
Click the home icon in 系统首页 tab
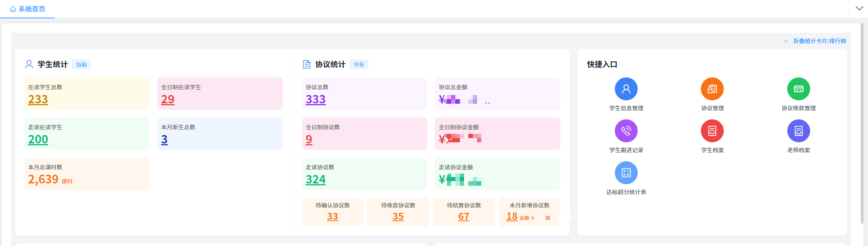tap(13, 9)
